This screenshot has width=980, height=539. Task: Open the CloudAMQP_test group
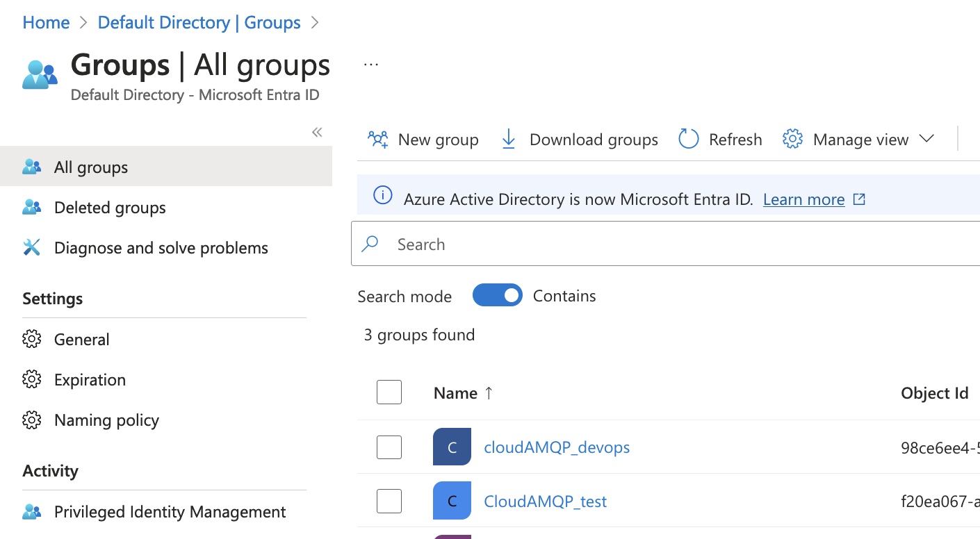545,501
